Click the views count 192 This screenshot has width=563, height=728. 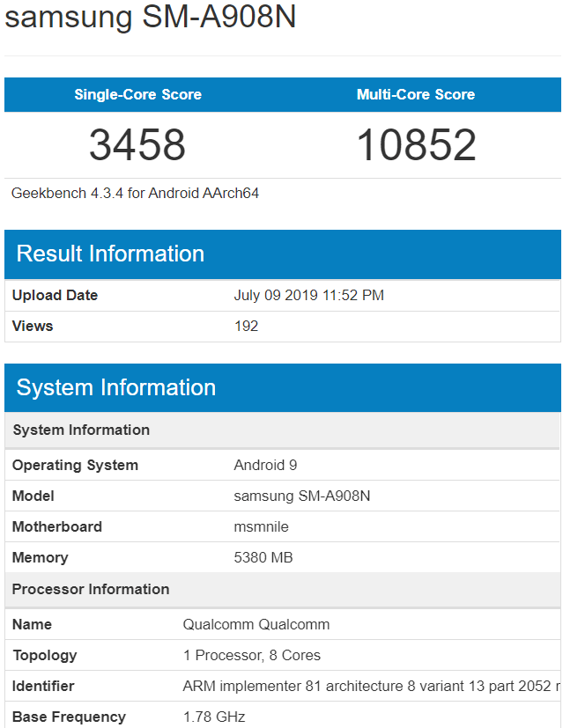(246, 326)
